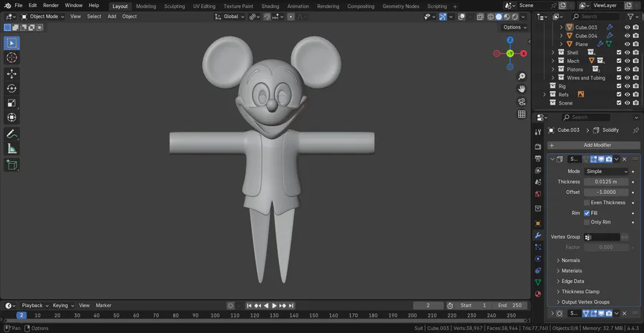Open the Physics properties tab
Image resolution: width=644 pixels, height=333 pixels.
tap(537, 259)
